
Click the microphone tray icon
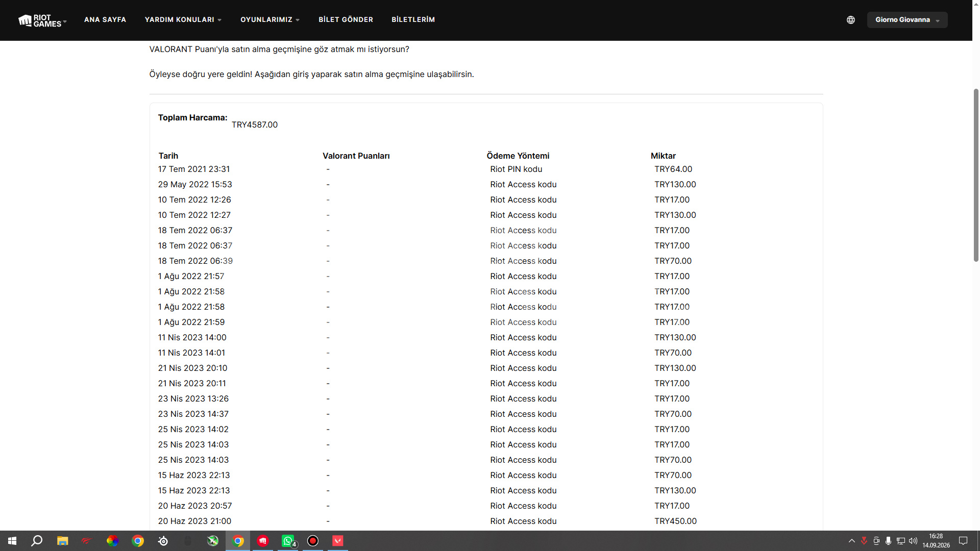(889, 541)
